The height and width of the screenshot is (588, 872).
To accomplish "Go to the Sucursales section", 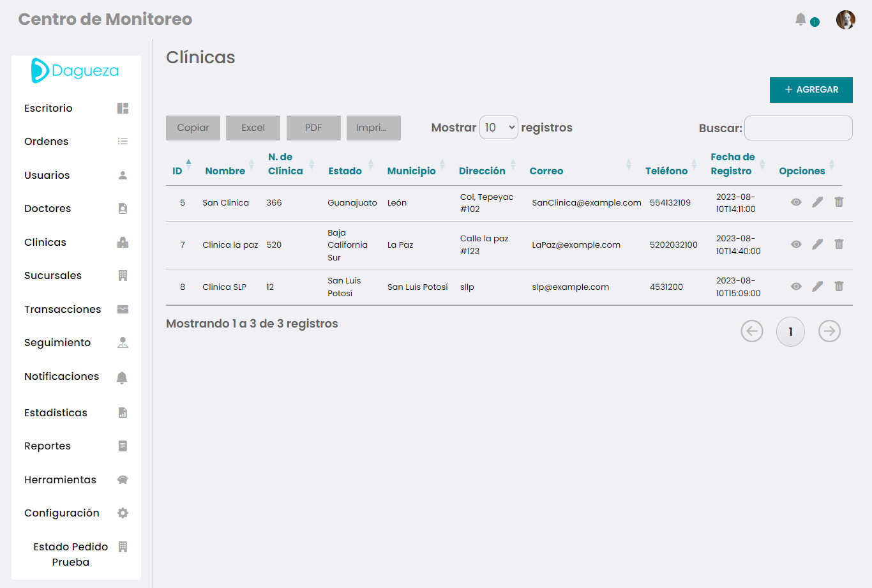I will pos(52,275).
